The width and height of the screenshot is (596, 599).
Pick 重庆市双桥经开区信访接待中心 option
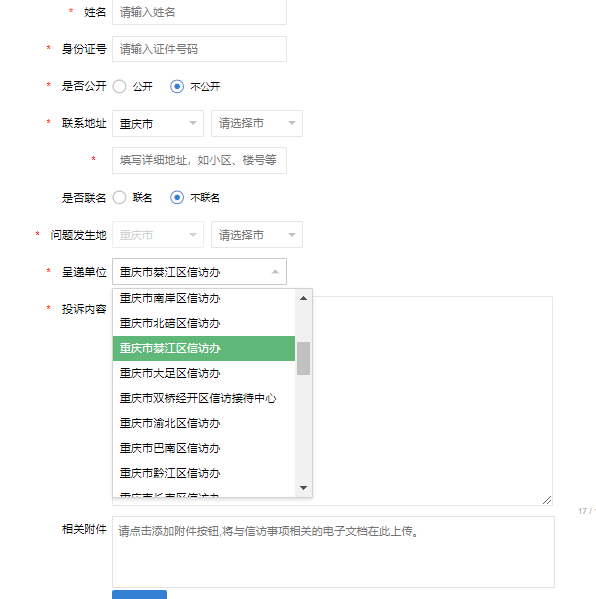pyautogui.click(x=204, y=398)
